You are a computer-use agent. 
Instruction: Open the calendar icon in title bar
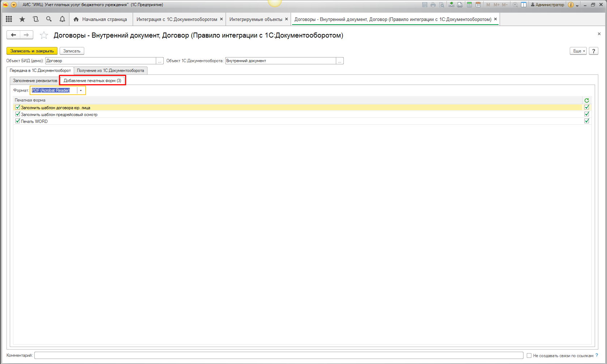click(x=478, y=5)
